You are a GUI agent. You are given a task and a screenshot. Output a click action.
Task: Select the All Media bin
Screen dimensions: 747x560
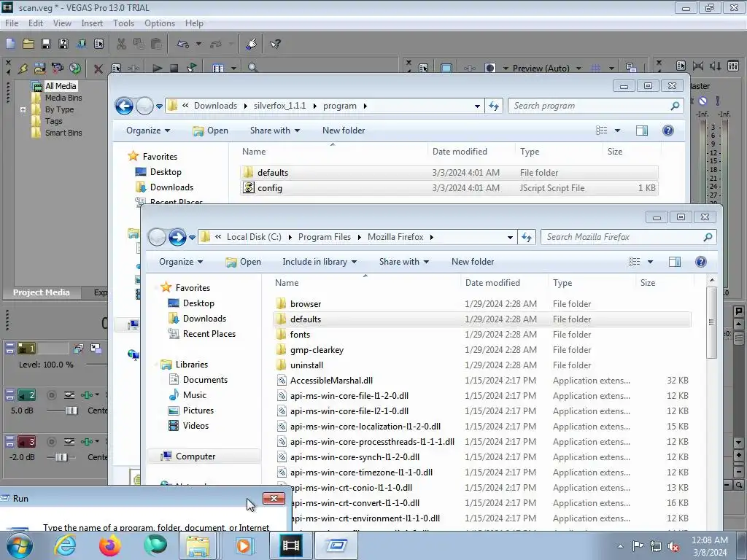[x=61, y=86]
